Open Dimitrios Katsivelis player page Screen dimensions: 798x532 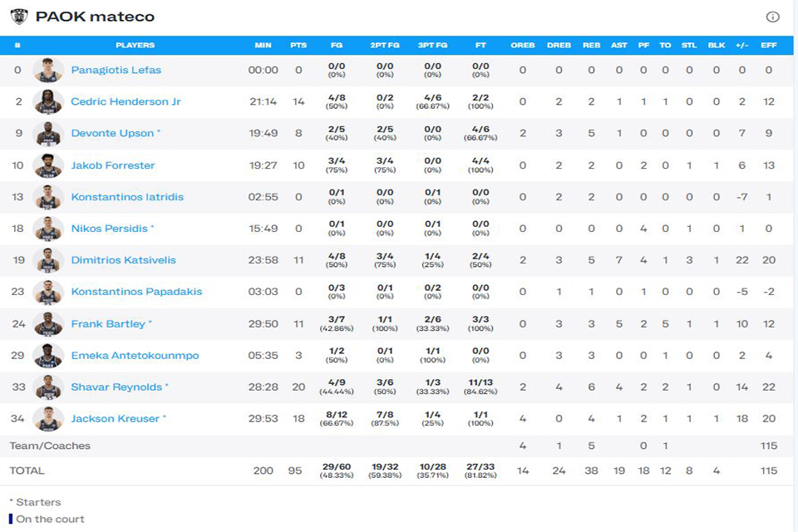124,260
